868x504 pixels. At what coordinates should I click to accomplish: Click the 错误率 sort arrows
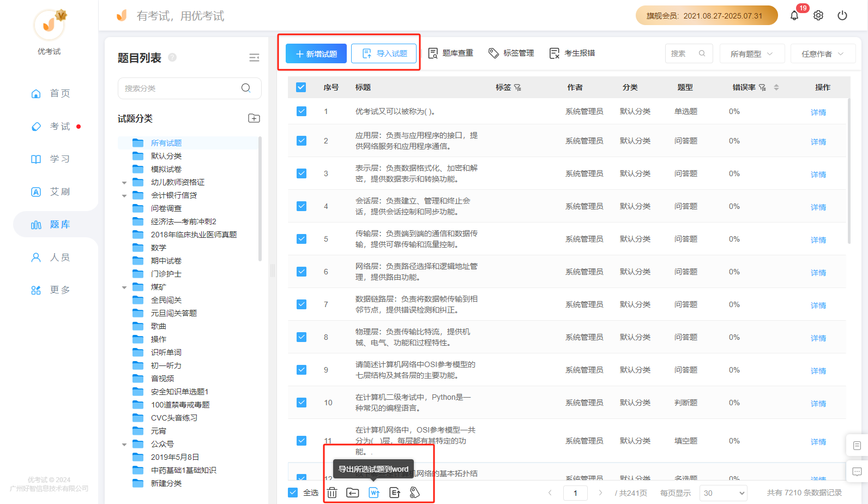click(x=776, y=87)
